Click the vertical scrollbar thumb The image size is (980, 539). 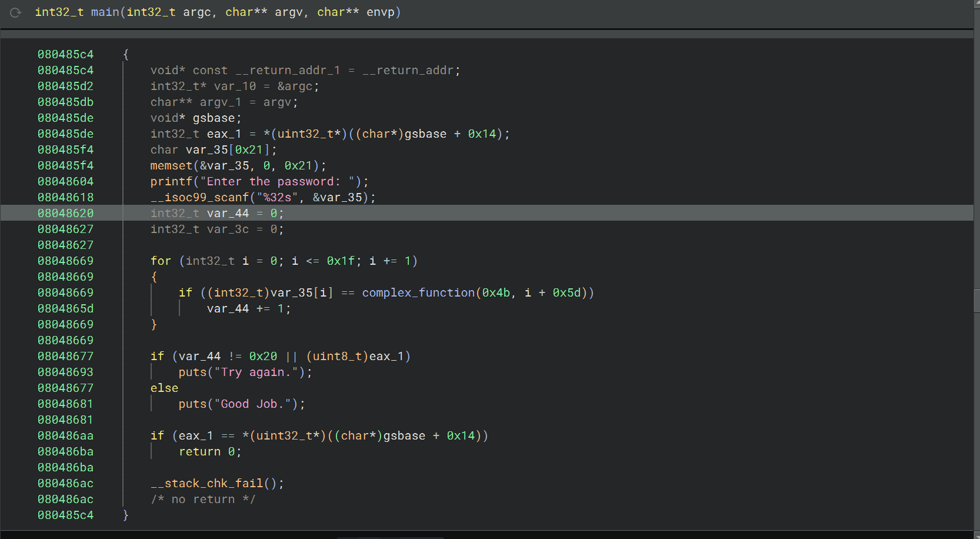click(x=976, y=300)
